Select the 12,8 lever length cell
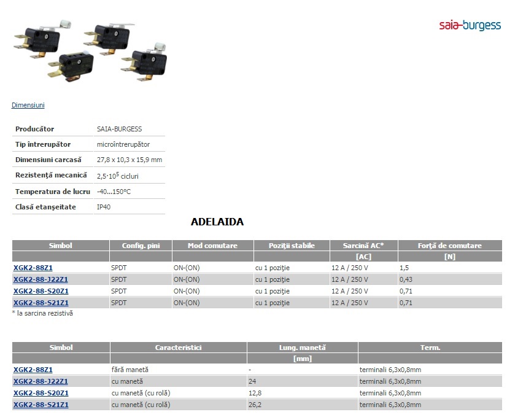This screenshot has width=507, height=420. (x=303, y=393)
